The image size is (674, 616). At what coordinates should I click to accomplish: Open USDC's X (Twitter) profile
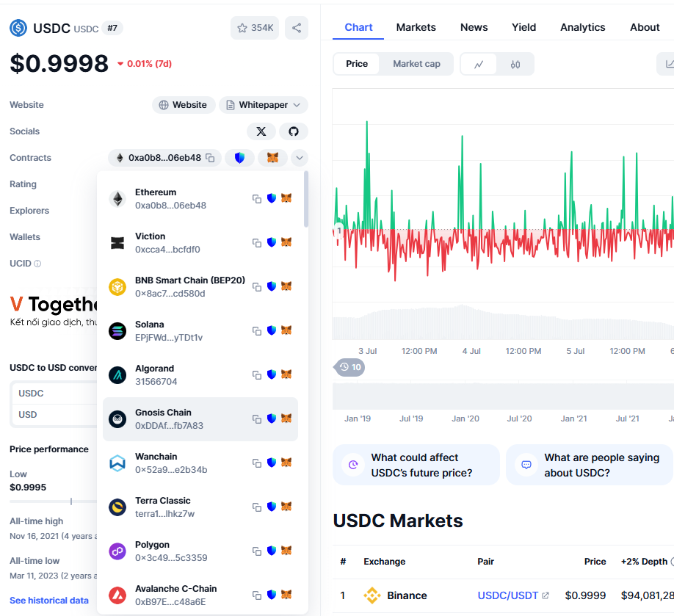pos(261,131)
